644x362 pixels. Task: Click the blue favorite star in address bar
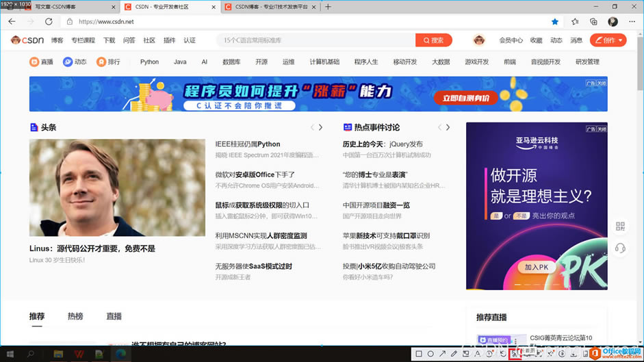(555, 21)
